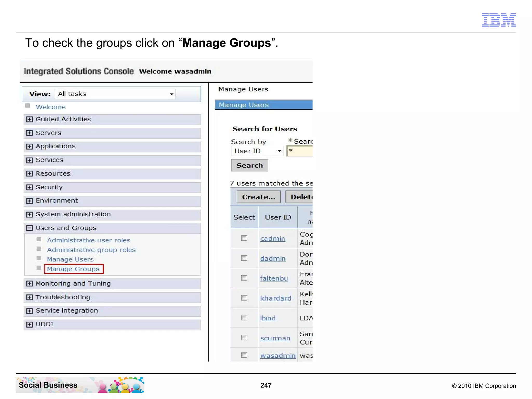Viewport: 532px width, 399px height.
Task: Expand the Guided Activities section
Action: 30,119
